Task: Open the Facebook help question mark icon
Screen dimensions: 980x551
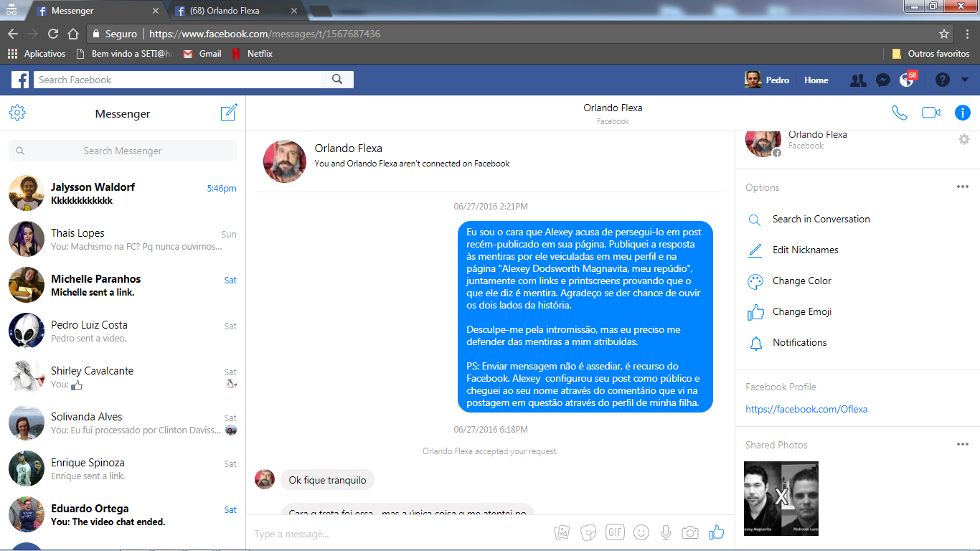Action: pyautogui.click(x=943, y=80)
